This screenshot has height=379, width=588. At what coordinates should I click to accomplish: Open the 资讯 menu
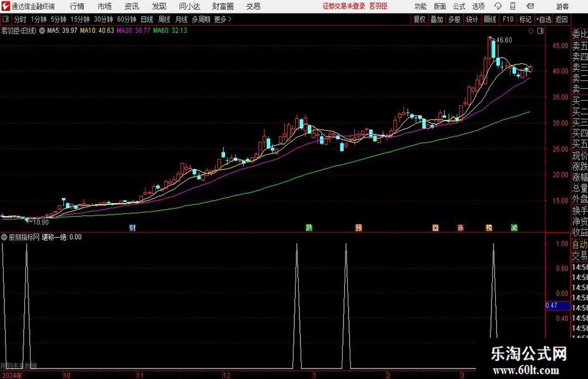pyautogui.click(x=132, y=6)
